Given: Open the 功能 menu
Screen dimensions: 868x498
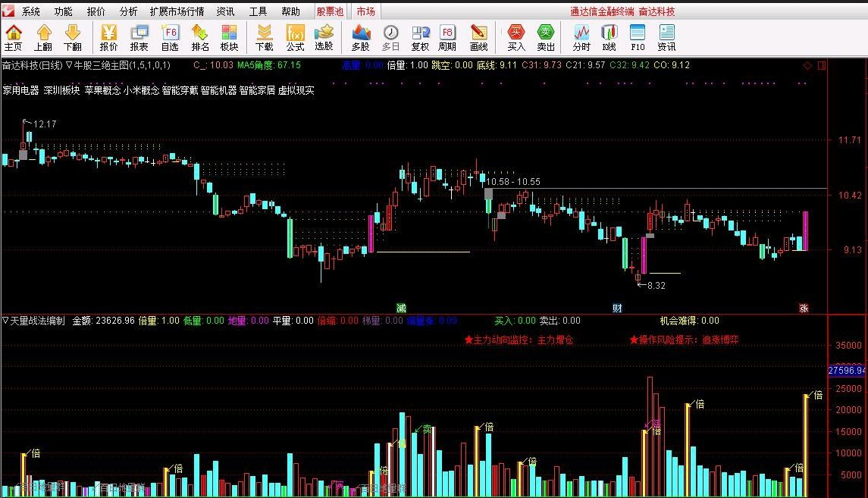Looking at the screenshot, I should click(63, 11).
